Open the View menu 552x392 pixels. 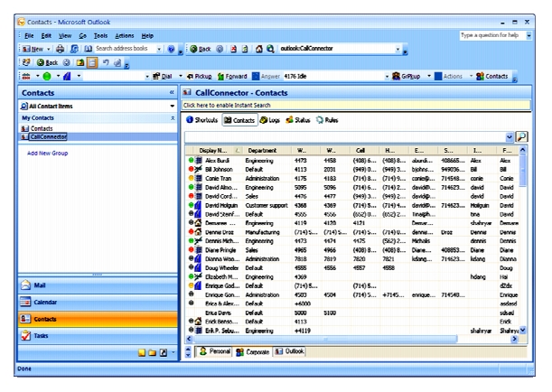point(65,35)
